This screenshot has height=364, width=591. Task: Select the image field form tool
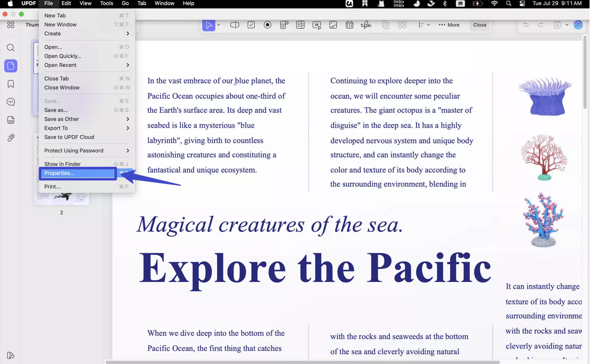pyautogui.click(x=333, y=25)
